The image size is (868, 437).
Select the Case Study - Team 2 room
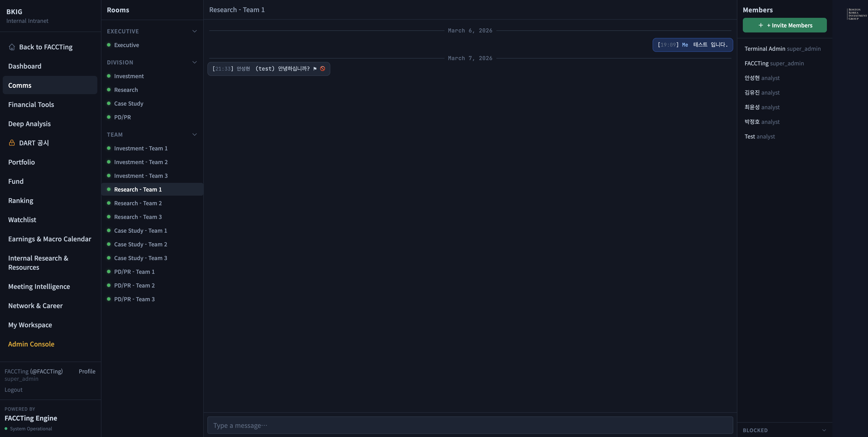point(140,245)
